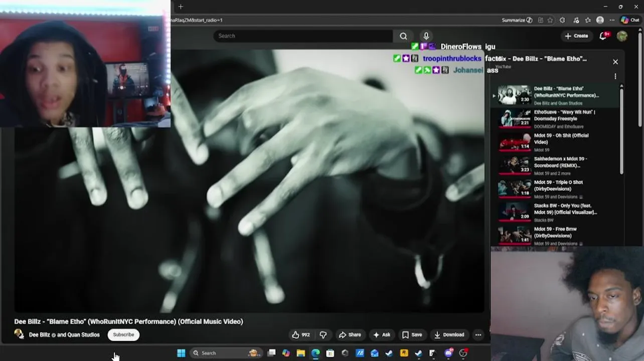The height and width of the screenshot is (361, 644).
Task: Open the Mix playlist more options menu
Action: tap(615, 76)
